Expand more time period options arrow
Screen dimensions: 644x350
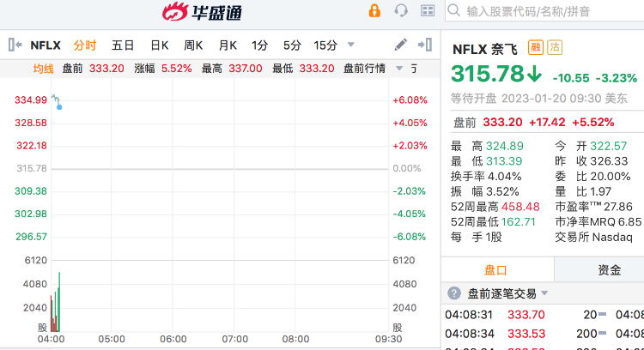pos(350,45)
